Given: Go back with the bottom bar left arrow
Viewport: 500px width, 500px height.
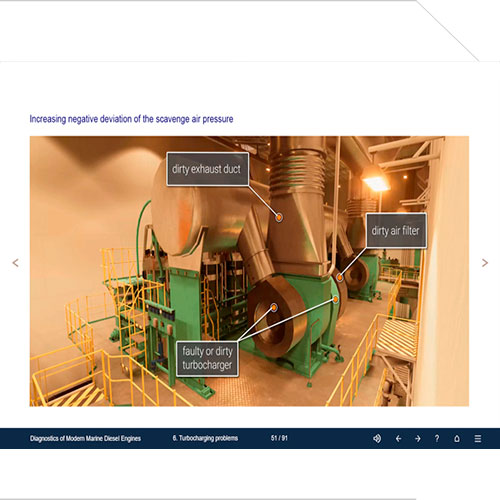Looking at the screenshot, I should click(x=398, y=439).
